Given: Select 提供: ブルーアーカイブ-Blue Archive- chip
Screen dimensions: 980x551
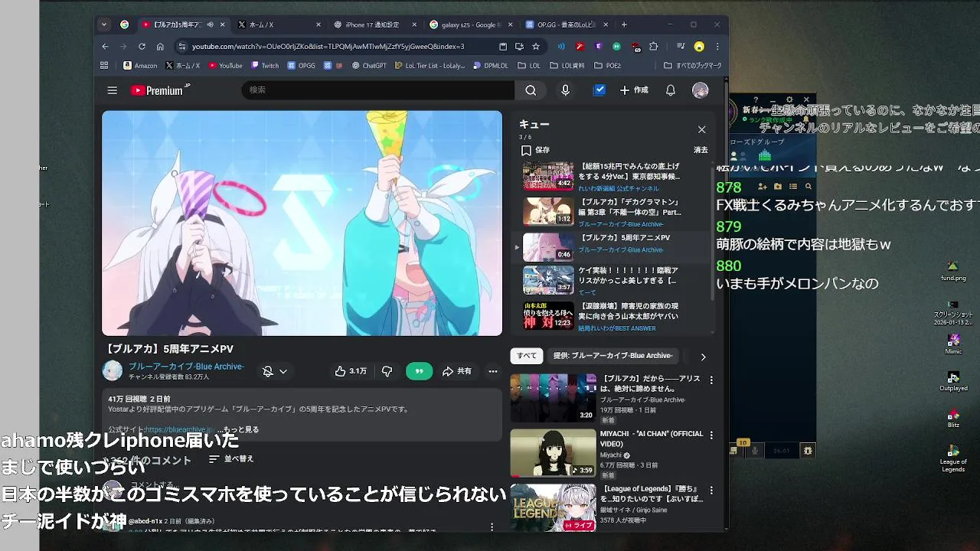Looking at the screenshot, I should click(612, 356).
